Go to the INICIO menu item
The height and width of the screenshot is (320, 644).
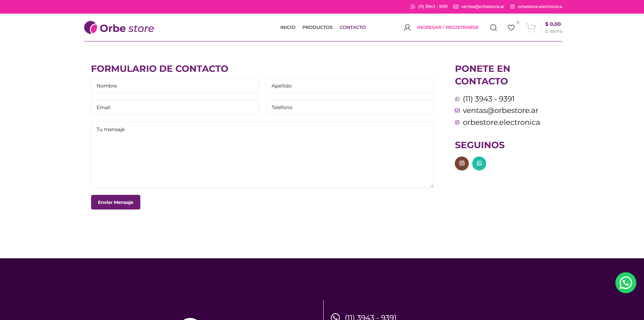pyautogui.click(x=288, y=28)
